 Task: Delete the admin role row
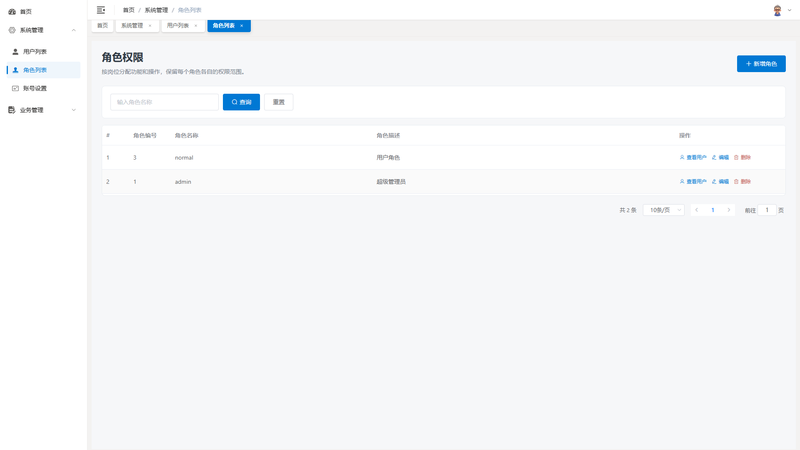click(742, 182)
